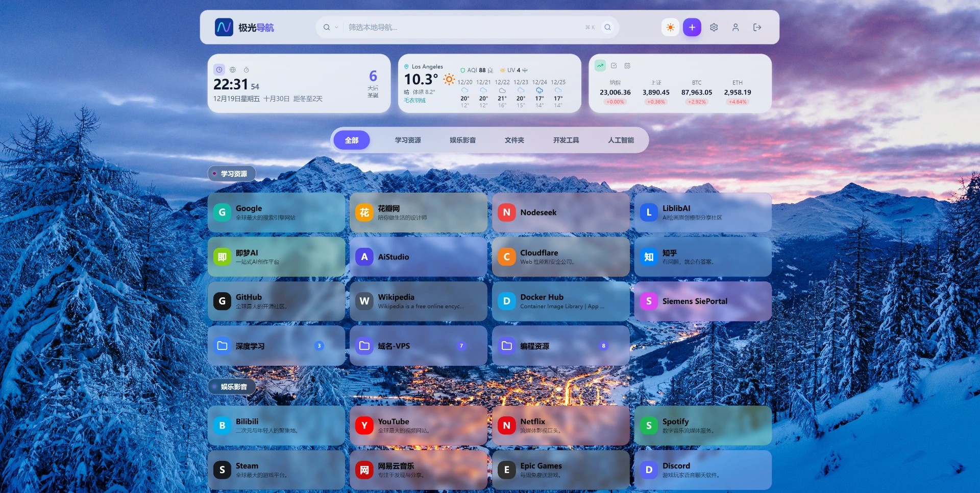Open the GitHub bookmark card

point(276,301)
